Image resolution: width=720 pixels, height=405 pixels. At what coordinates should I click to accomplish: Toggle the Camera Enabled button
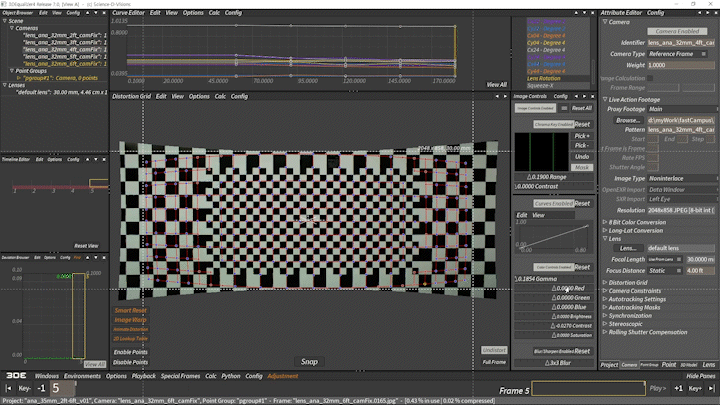coord(677,31)
